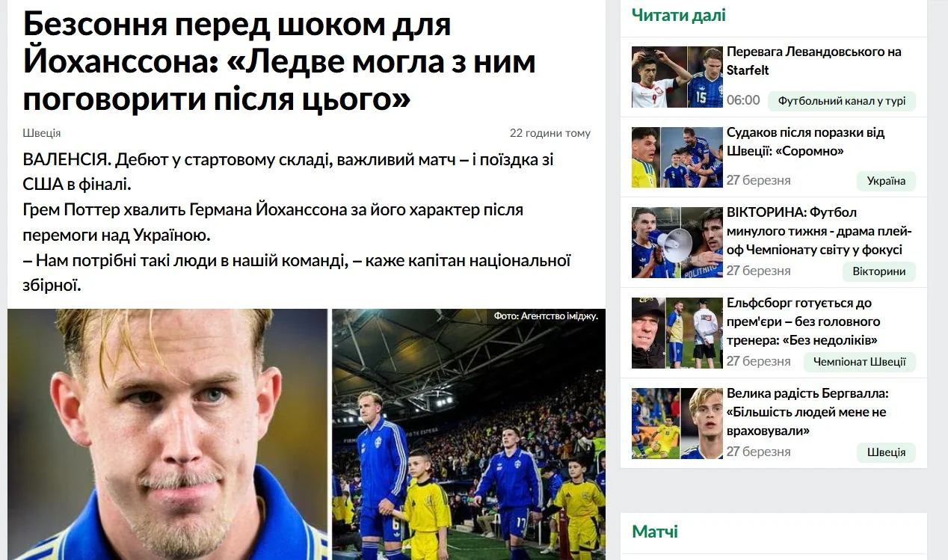This screenshot has width=948, height=560.
Task: Select the 'Чемпіонат Швеції' tag
Action: click(x=860, y=362)
